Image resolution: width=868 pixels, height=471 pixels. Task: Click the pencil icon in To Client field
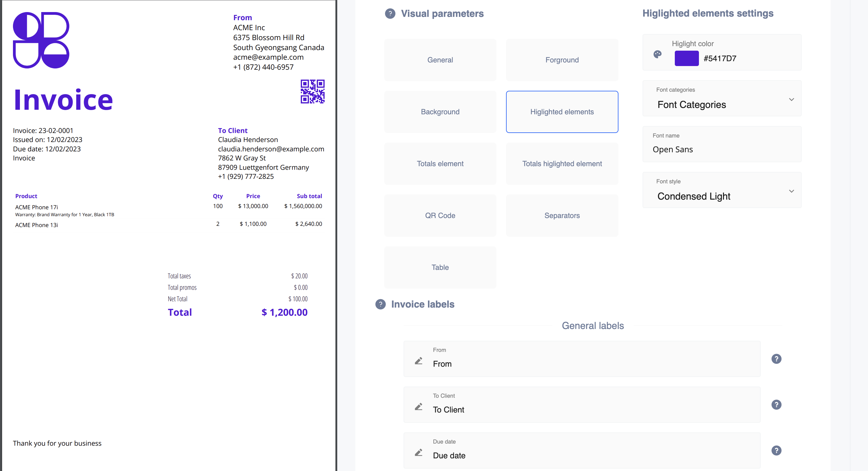point(419,406)
